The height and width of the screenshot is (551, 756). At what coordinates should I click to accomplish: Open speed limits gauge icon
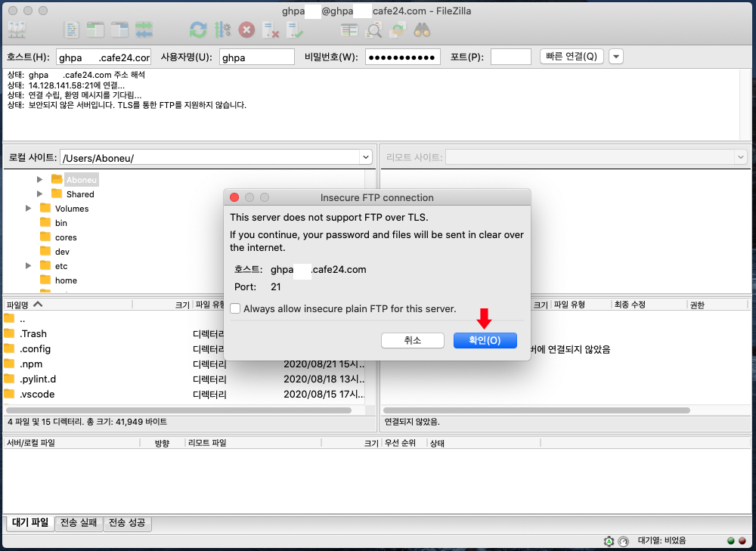click(624, 541)
